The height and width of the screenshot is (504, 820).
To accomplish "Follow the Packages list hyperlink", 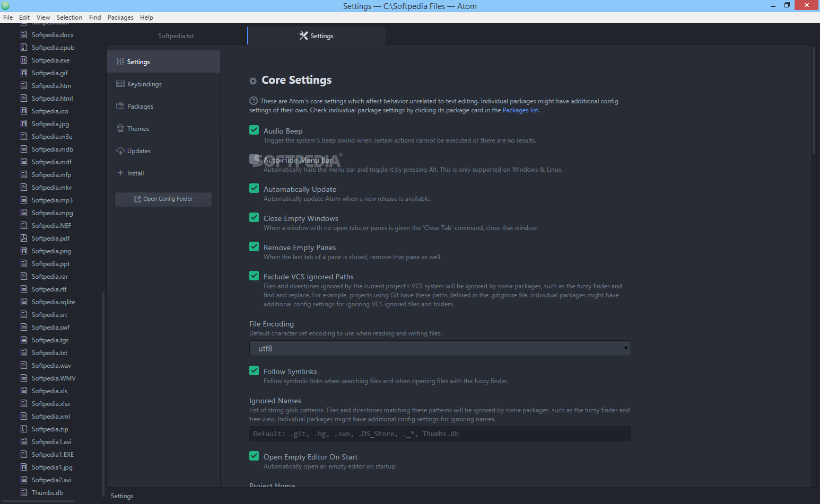I will (x=520, y=110).
